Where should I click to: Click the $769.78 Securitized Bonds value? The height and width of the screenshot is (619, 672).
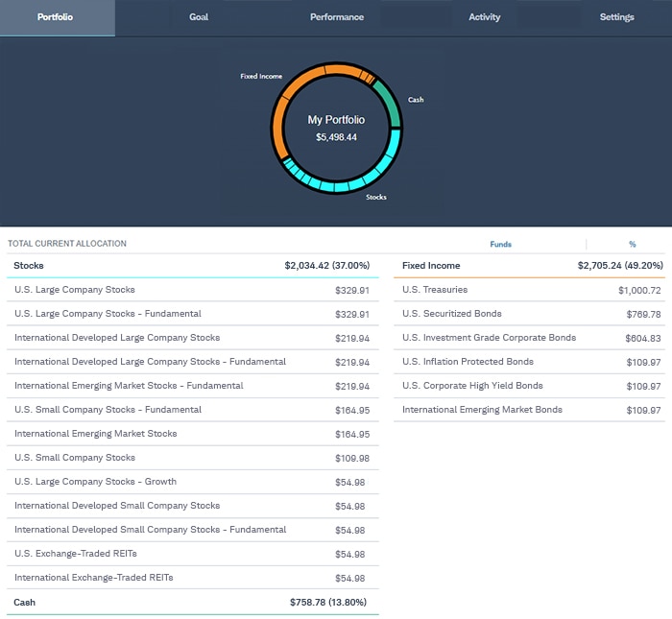pos(644,315)
